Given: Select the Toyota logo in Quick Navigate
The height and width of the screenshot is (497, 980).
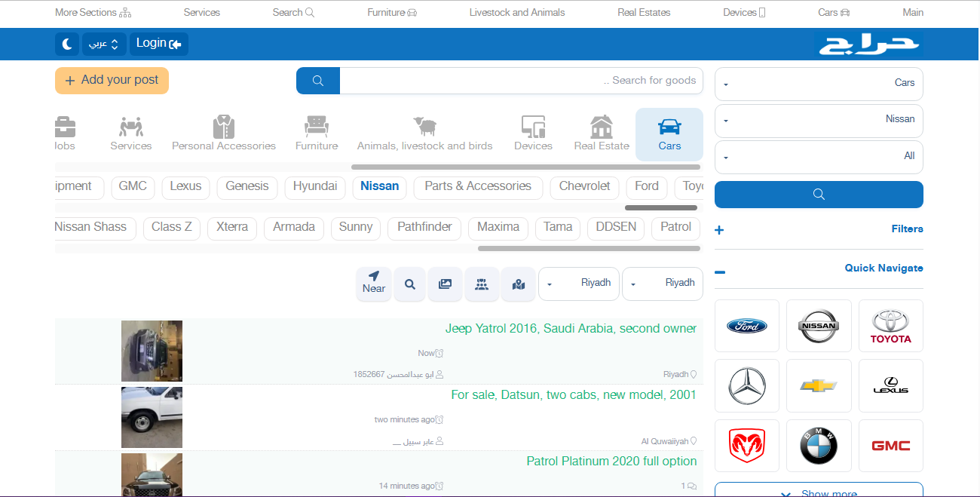Looking at the screenshot, I should point(891,326).
